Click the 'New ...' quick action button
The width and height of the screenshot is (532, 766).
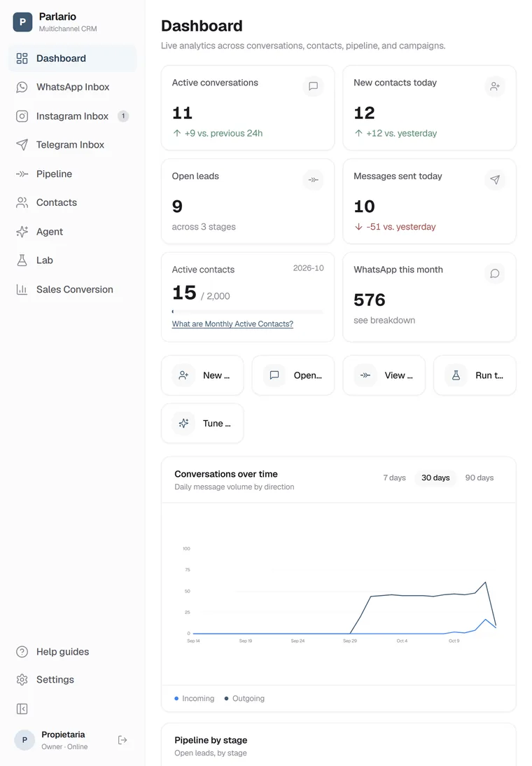(202, 375)
